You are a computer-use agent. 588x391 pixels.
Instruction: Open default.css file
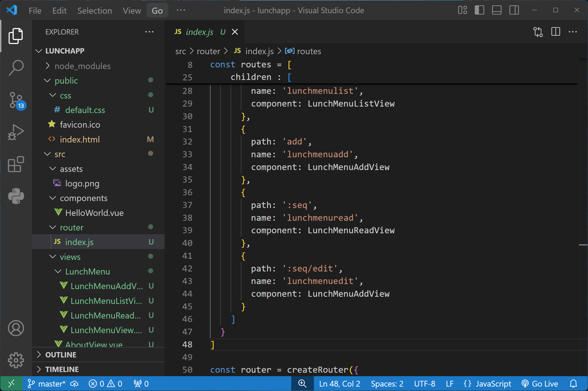(x=98, y=110)
